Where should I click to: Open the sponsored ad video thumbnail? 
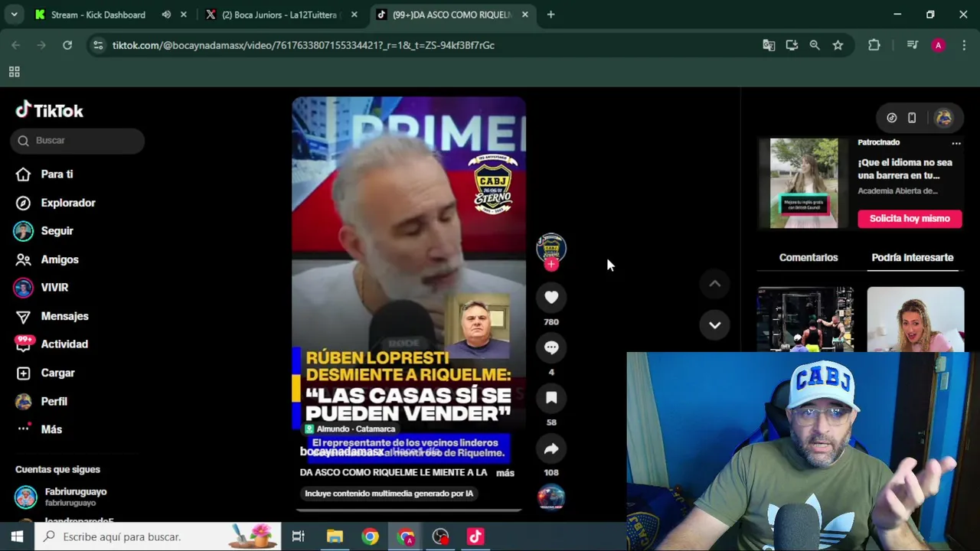coord(804,184)
